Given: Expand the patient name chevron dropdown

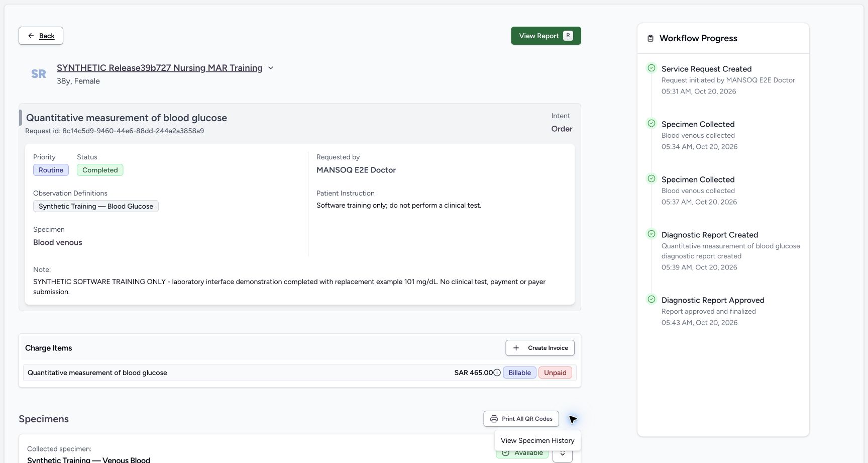Looking at the screenshot, I should coord(271,68).
